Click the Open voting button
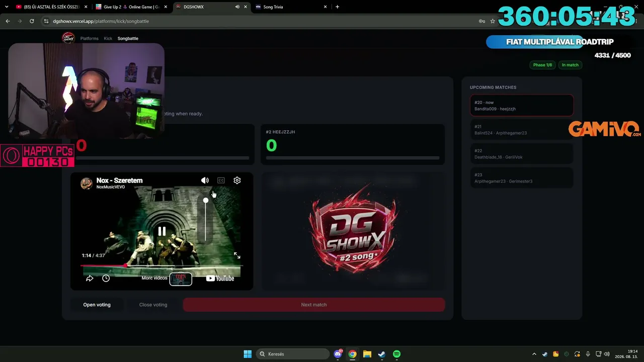The width and height of the screenshot is (644, 362). tap(97, 305)
